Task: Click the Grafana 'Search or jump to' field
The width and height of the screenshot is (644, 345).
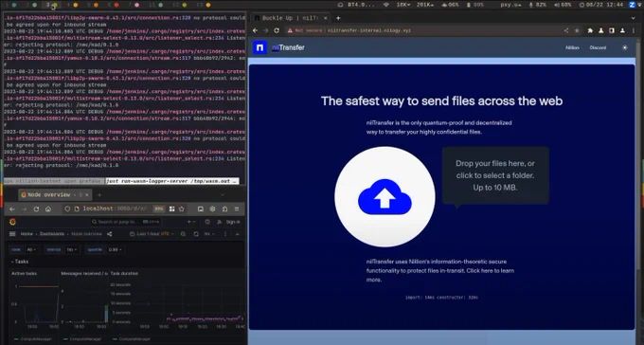Action: pos(125,222)
